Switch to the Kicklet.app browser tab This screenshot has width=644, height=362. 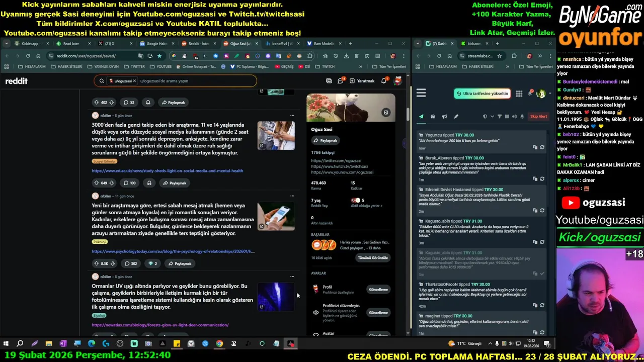32,44
